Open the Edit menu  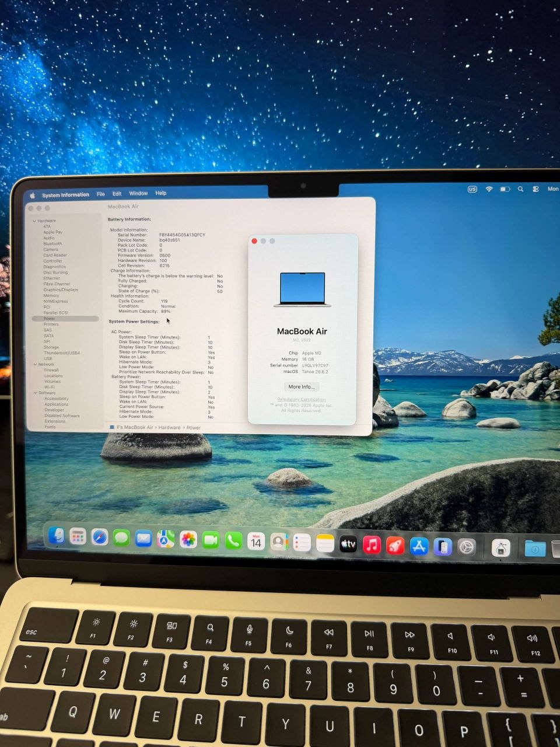point(117,194)
